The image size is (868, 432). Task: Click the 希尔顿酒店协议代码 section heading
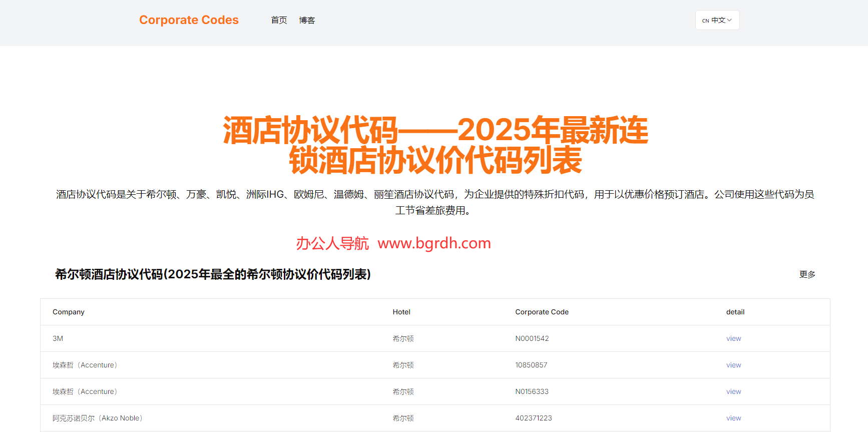pos(213,274)
